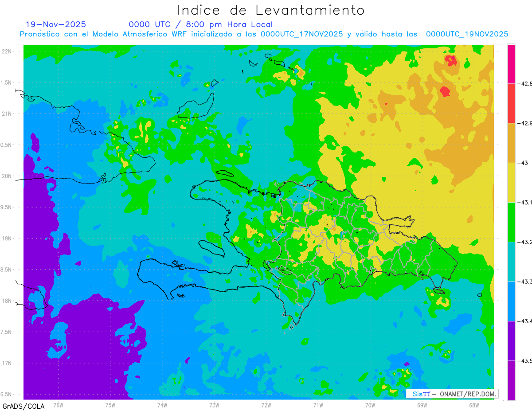Click the indigo colorbar segment above -43.5
The width and height of the screenshot is (532, 411).
coord(511,341)
